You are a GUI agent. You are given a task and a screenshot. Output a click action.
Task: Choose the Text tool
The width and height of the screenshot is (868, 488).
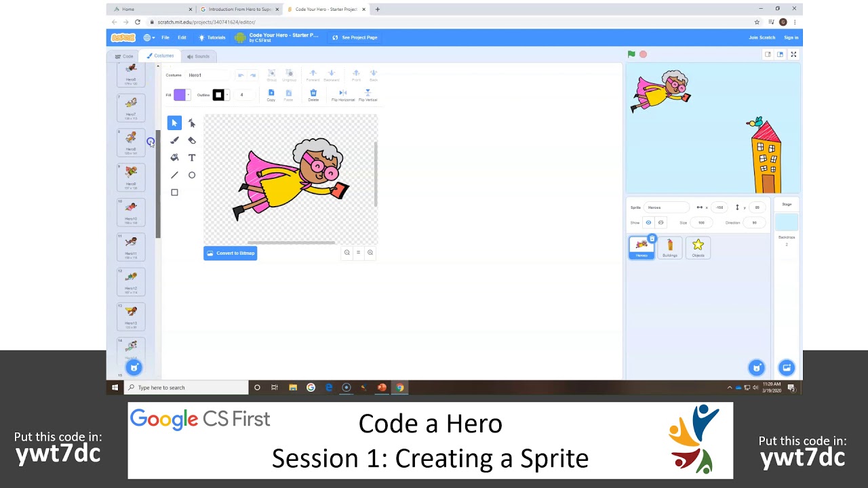[192, 157]
